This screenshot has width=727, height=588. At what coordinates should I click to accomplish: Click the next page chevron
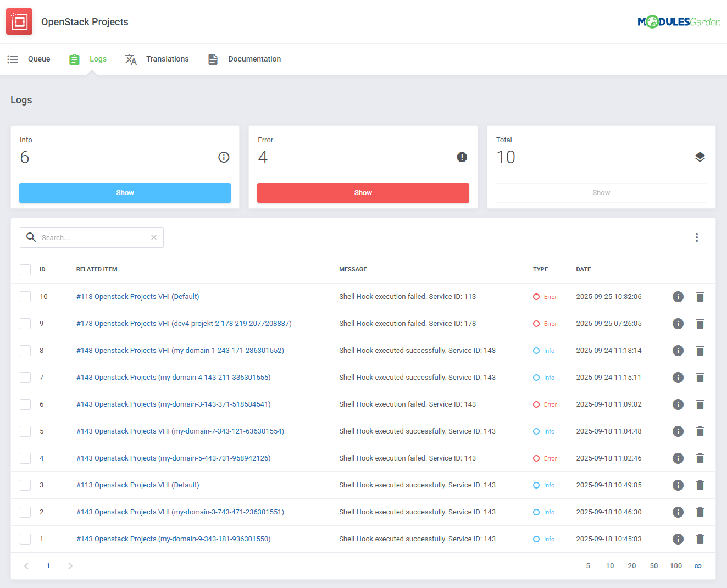(70, 565)
